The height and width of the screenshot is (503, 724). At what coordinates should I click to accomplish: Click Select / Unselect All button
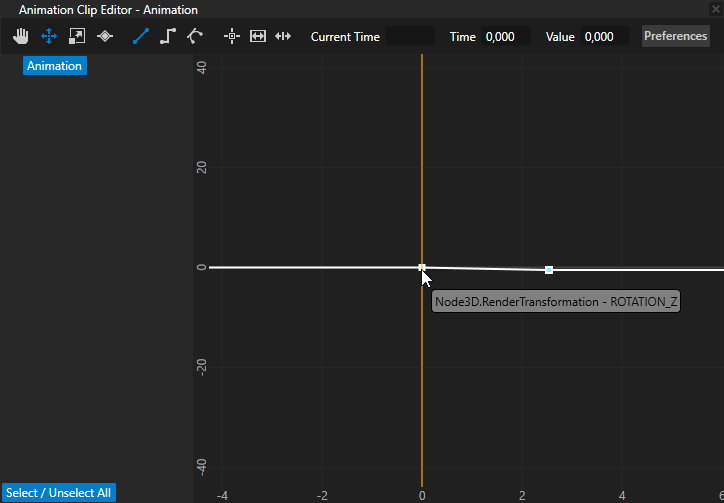[x=58, y=493]
